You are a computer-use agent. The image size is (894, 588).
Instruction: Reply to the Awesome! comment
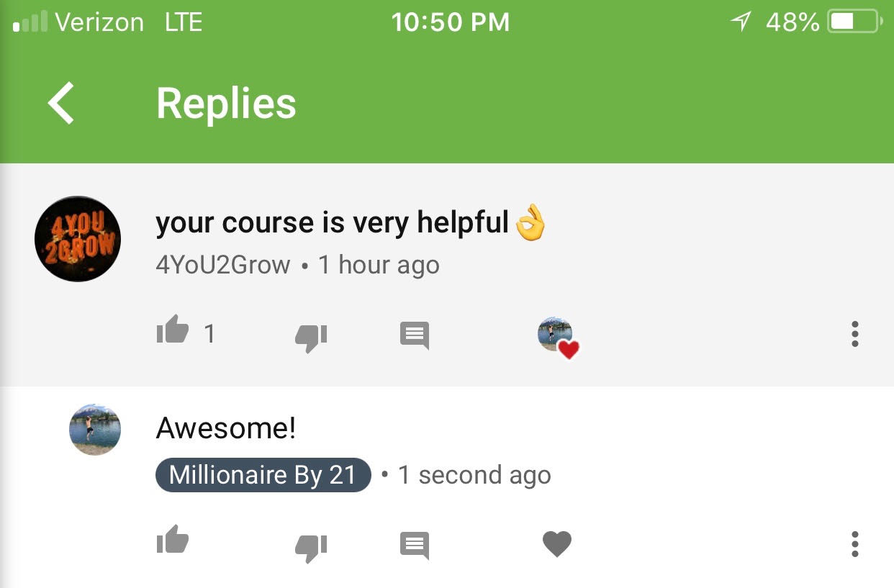click(x=415, y=545)
